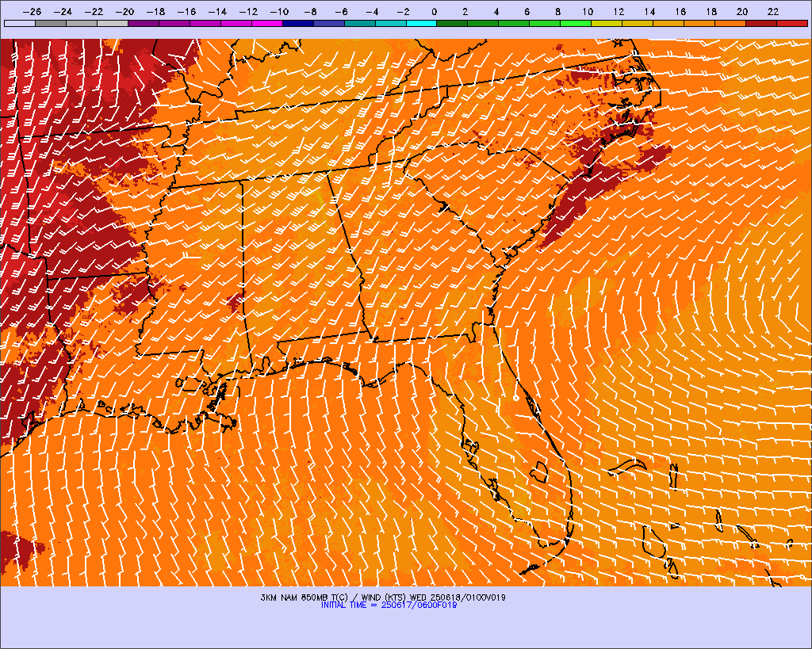Image resolution: width=812 pixels, height=649 pixels.
Task: Select the bright green swatch between 8 and 10
Action: pyautogui.click(x=576, y=23)
